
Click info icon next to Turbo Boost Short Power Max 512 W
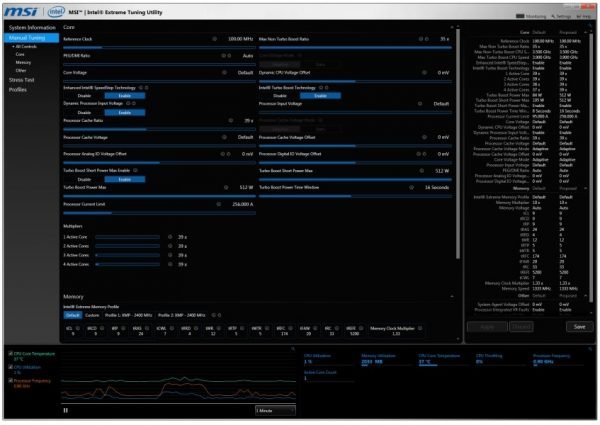[421, 171]
